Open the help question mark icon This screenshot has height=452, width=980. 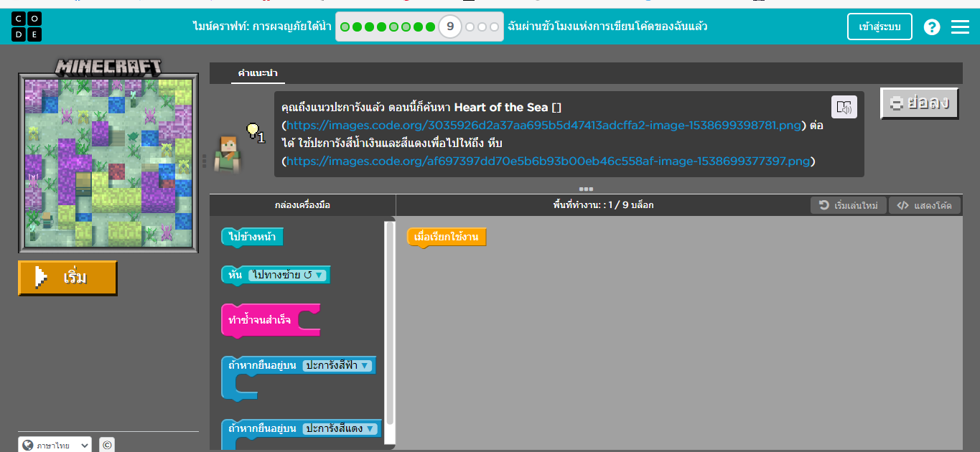932,27
